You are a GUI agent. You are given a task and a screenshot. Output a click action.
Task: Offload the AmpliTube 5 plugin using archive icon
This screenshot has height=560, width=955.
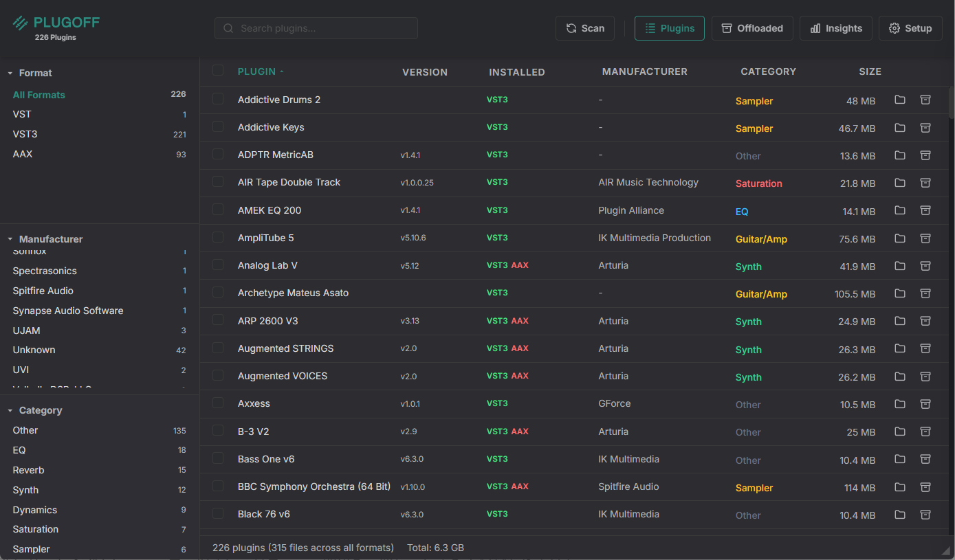pyautogui.click(x=925, y=238)
